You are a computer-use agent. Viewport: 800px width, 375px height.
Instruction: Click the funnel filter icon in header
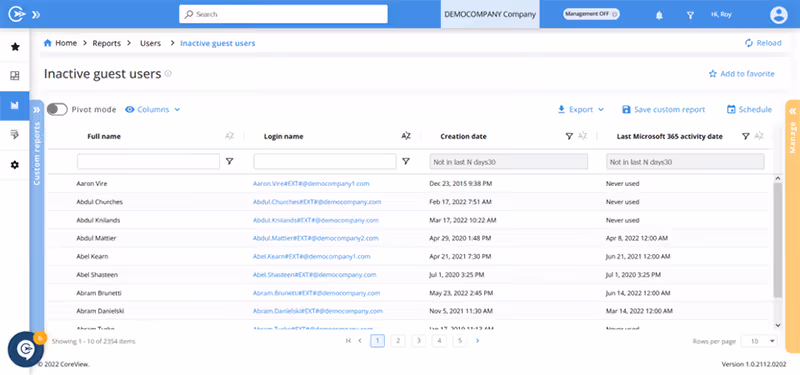coord(690,15)
